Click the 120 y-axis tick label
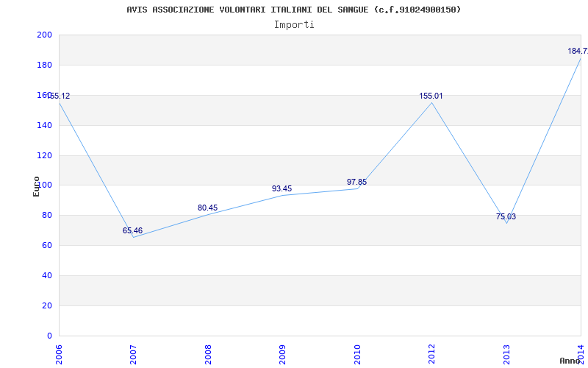This screenshot has width=588, height=368. click(x=44, y=155)
